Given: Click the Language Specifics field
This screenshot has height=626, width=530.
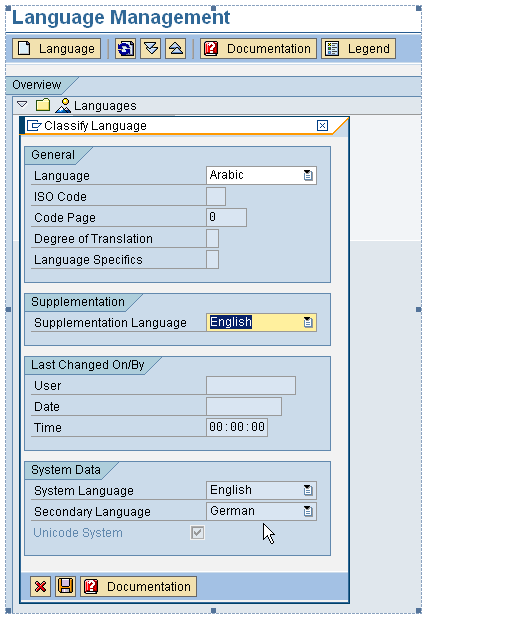Looking at the screenshot, I should [212, 260].
